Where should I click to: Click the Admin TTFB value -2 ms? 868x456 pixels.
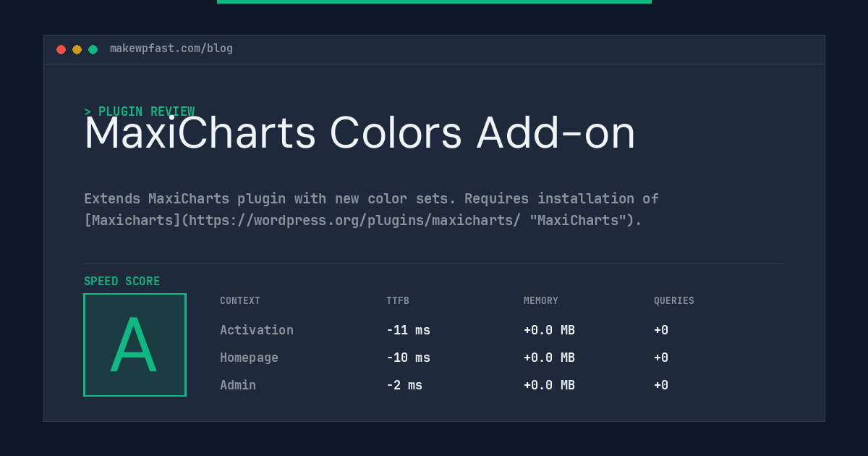pos(404,385)
